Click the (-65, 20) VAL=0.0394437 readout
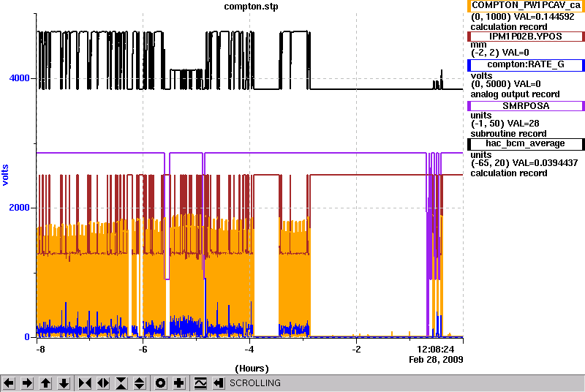The height and width of the screenshot is (392, 585). point(524,163)
